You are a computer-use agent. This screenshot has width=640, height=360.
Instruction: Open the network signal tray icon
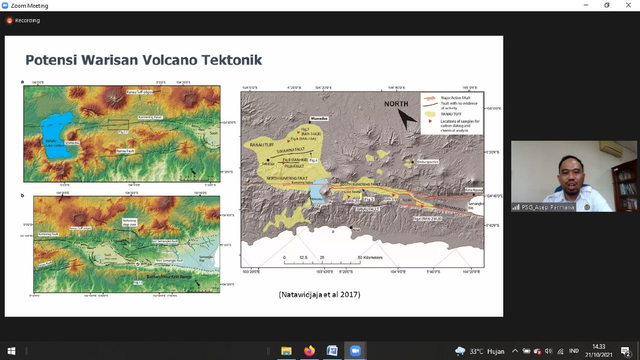[560, 351]
